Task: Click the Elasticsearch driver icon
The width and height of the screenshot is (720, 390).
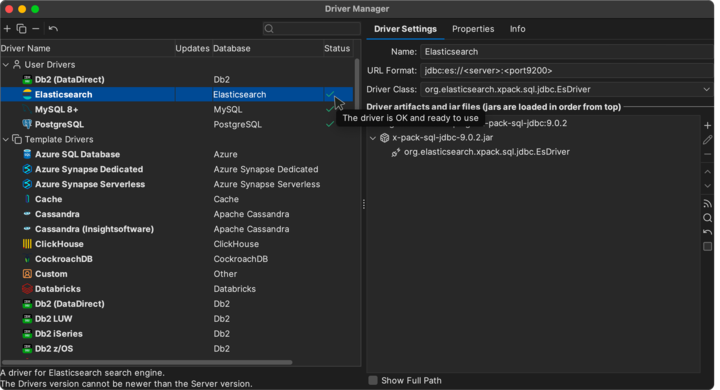Action: point(27,94)
